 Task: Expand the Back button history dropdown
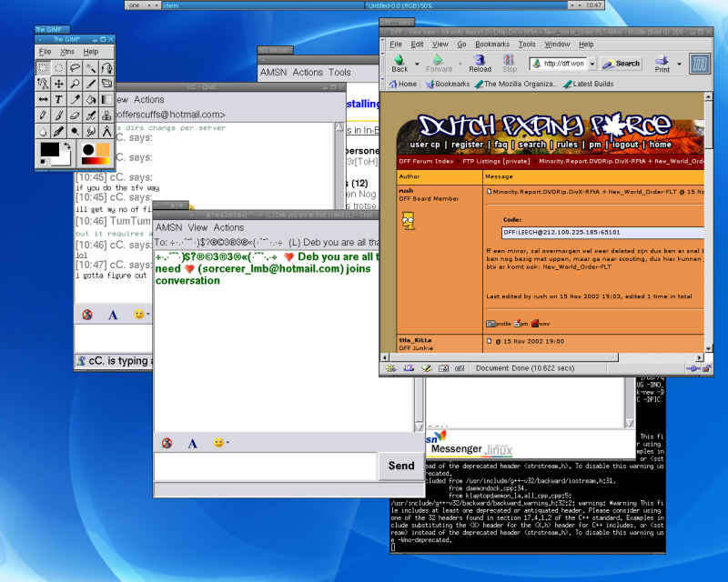417,64
